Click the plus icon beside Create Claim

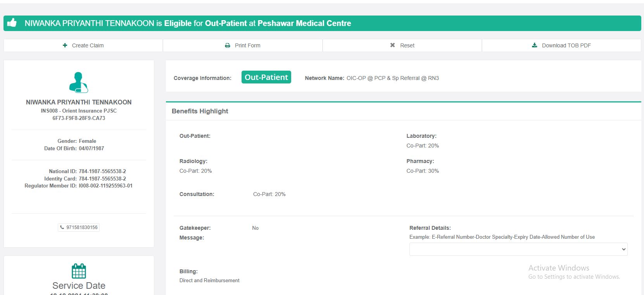coord(65,45)
